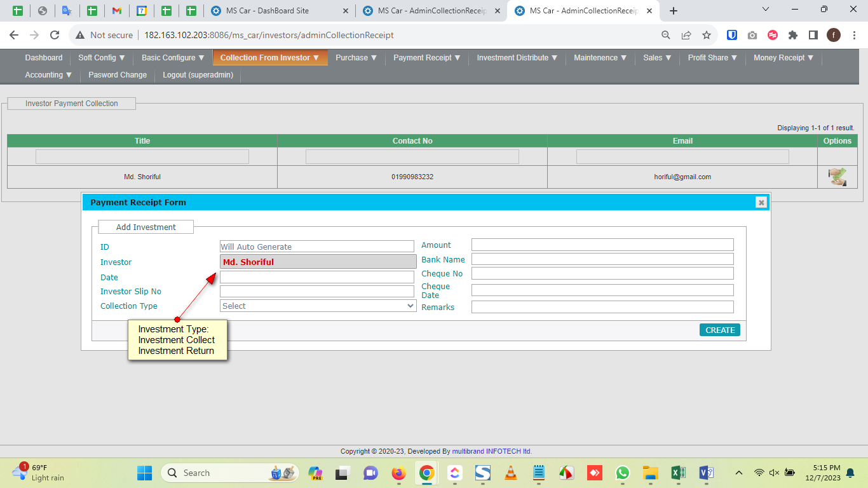Open the Dashboard menu item
The image size is (868, 488).
[x=44, y=58]
